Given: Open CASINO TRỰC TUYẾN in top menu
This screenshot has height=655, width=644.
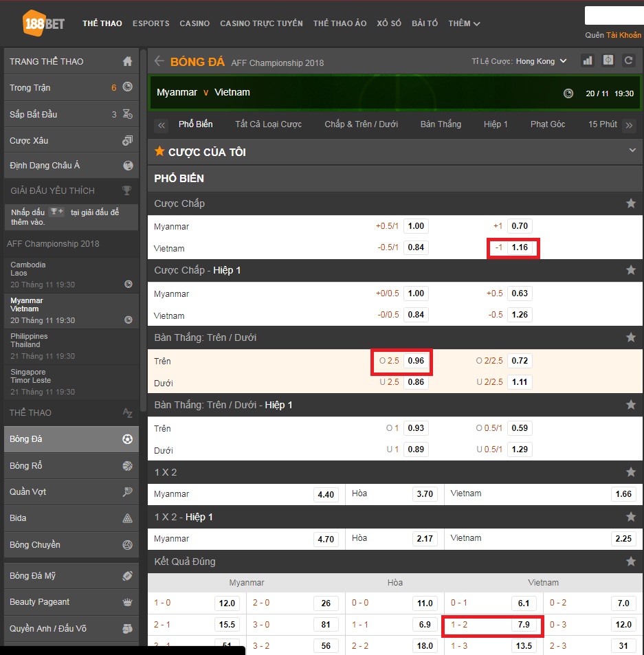Looking at the screenshot, I should 261,23.
